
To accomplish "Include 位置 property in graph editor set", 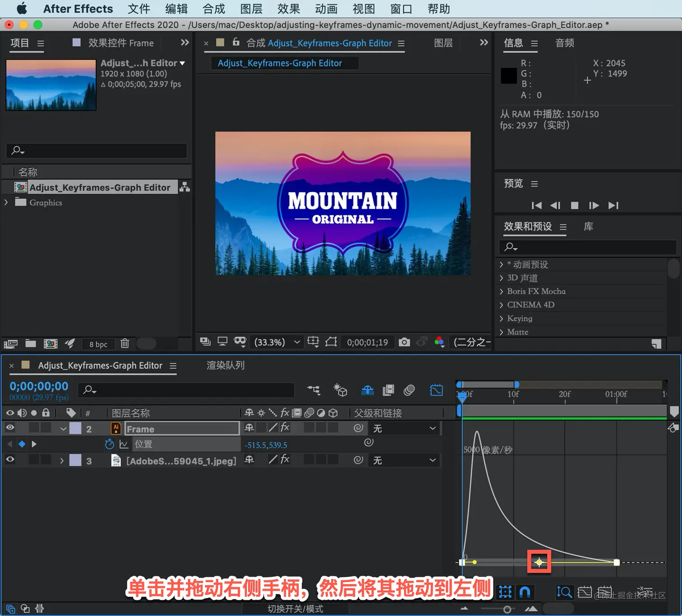I will [x=124, y=444].
